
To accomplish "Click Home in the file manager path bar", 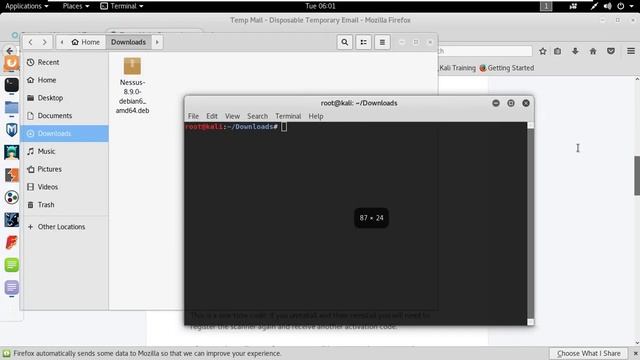I will click(x=86, y=42).
